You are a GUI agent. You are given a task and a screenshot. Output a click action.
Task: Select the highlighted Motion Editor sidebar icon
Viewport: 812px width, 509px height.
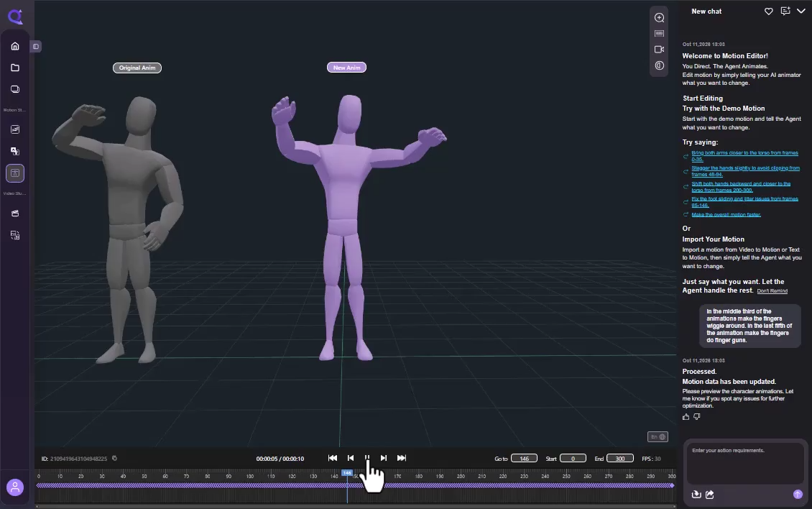pos(15,173)
